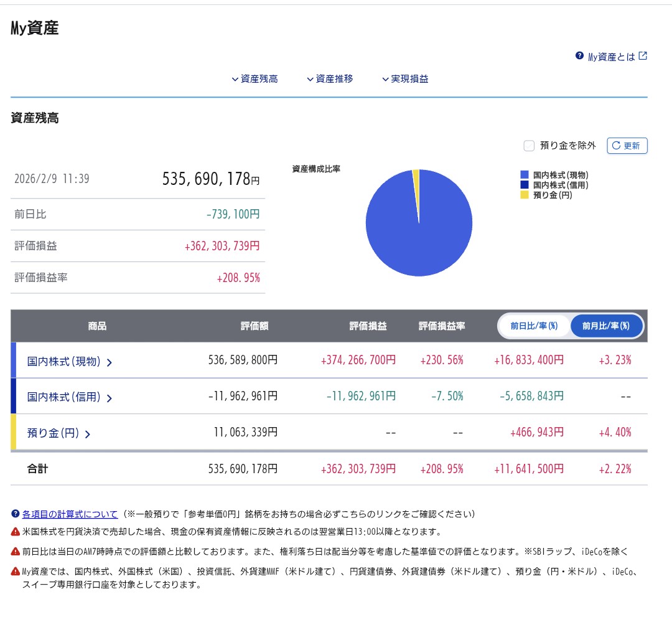Click the question mark icon beside My資産とは
This screenshot has height=617, width=672.
click(579, 56)
